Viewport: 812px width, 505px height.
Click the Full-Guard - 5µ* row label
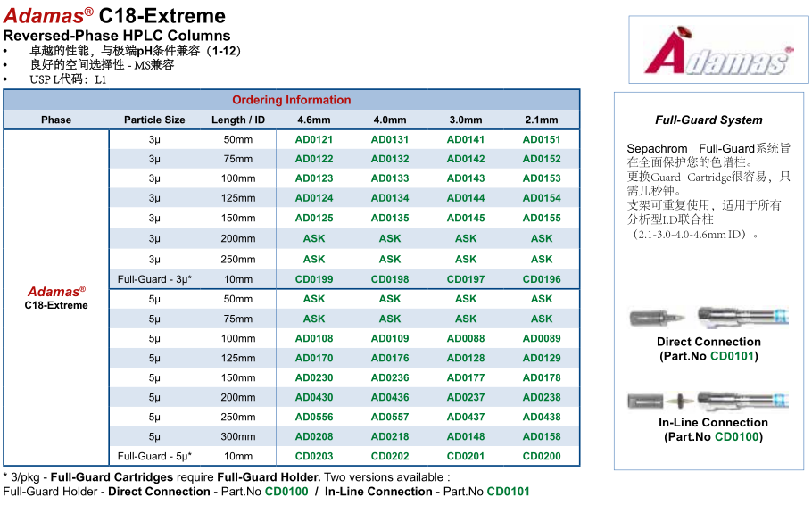pos(154,456)
